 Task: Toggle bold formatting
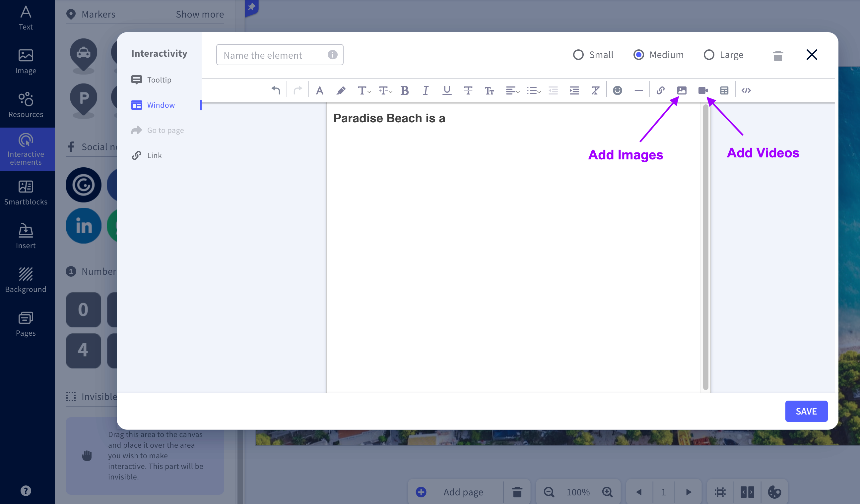404,90
